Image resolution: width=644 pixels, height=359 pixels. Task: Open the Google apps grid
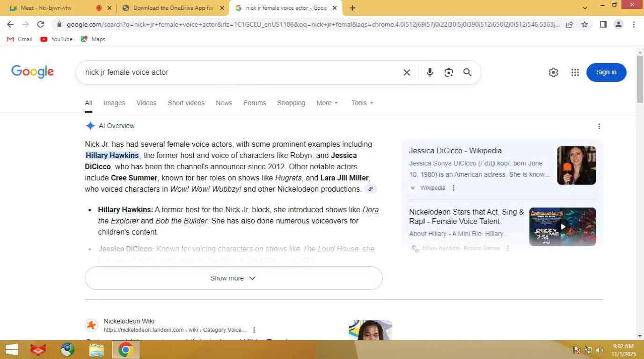coord(575,72)
